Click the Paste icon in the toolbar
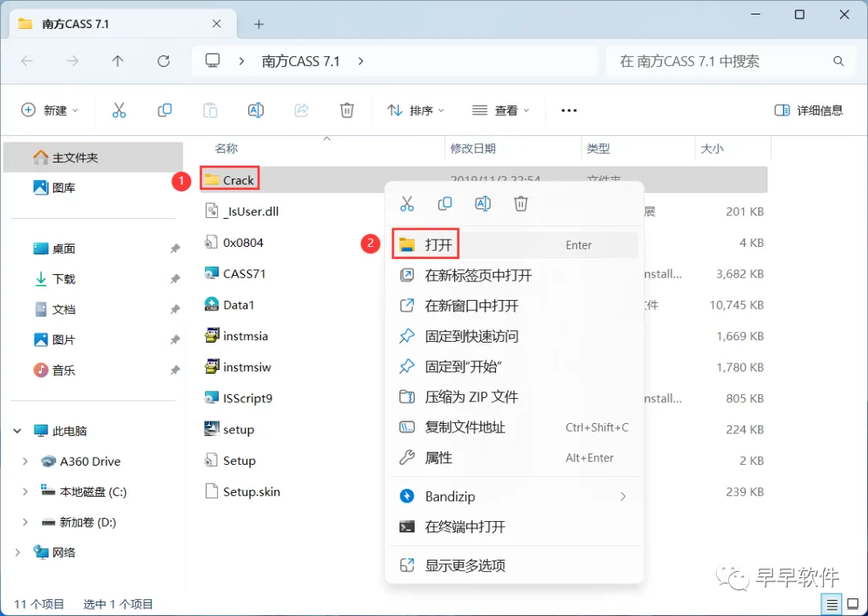868x616 pixels. tap(211, 110)
